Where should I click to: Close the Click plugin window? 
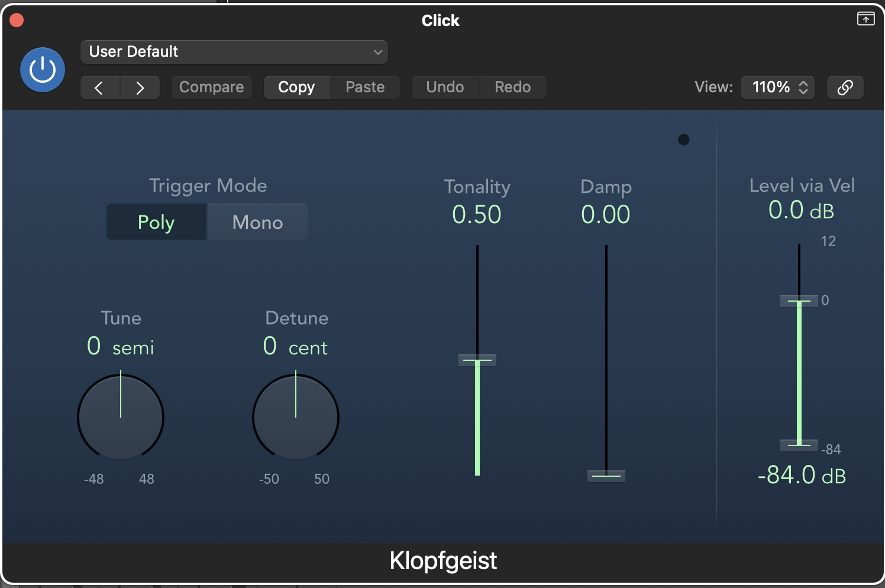tap(17, 20)
